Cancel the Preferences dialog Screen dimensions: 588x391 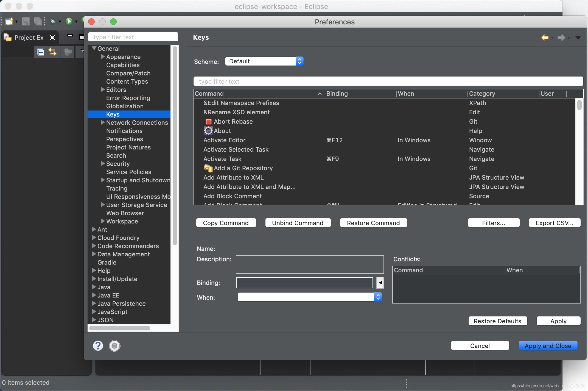(x=480, y=346)
